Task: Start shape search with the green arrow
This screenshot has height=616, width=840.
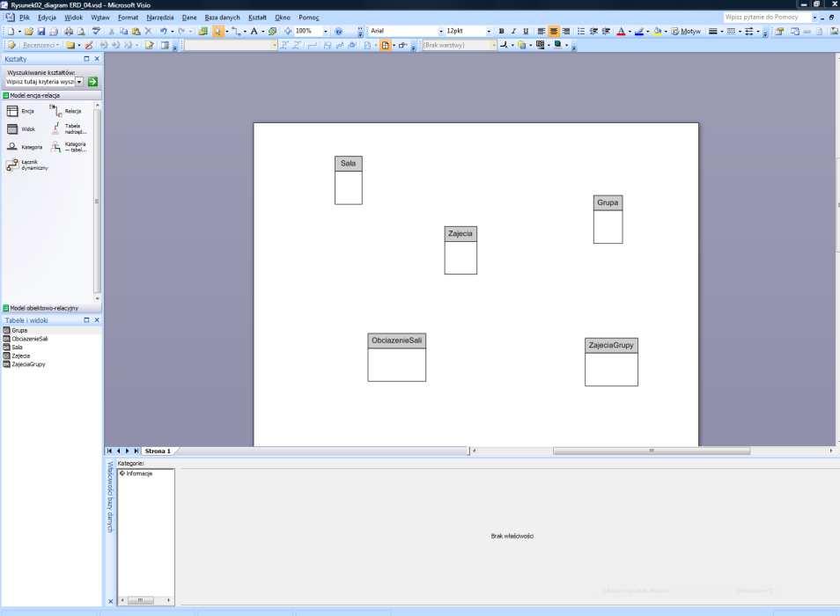Action: [92, 81]
